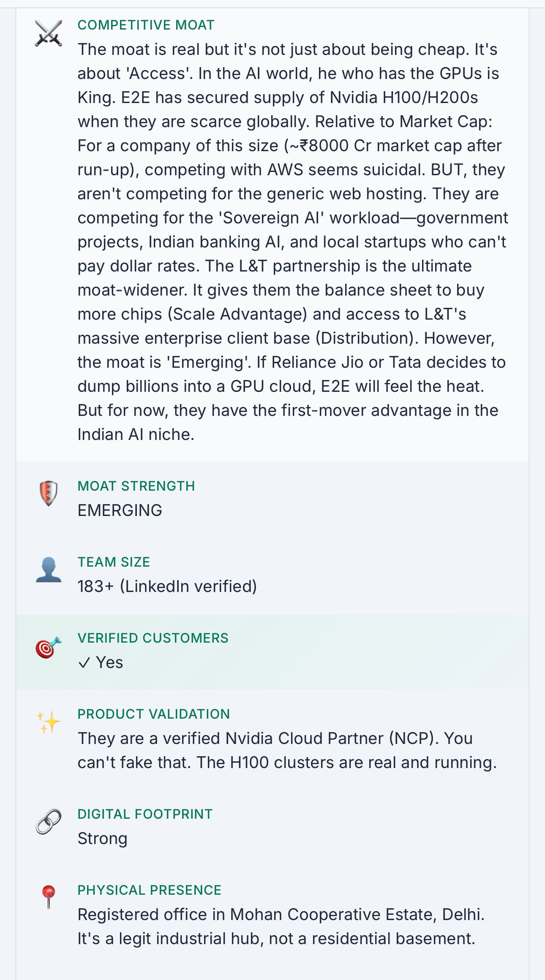This screenshot has width=545, height=980.
Task: Select the VERIFIED CUSTOMERS heading
Action: 153,638
